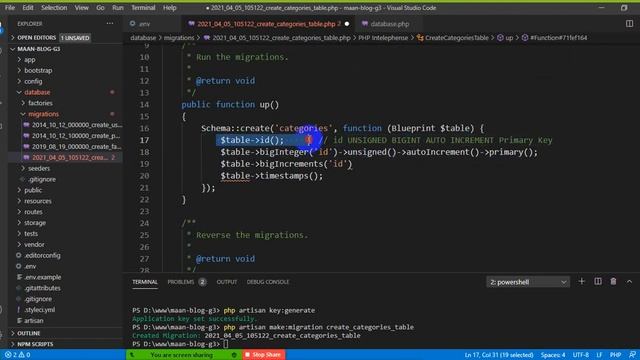Open Explorer more actions ellipsis
Screen dimensions: 640x360
110,24
